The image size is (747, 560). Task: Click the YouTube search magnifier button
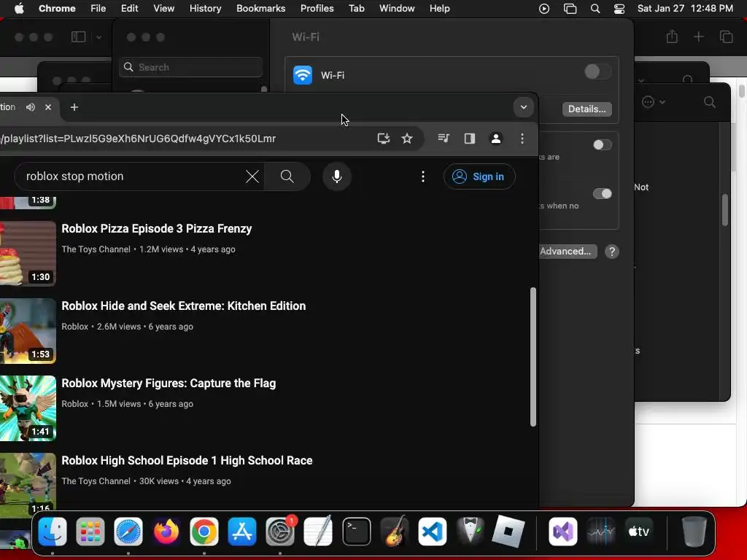[x=287, y=176]
